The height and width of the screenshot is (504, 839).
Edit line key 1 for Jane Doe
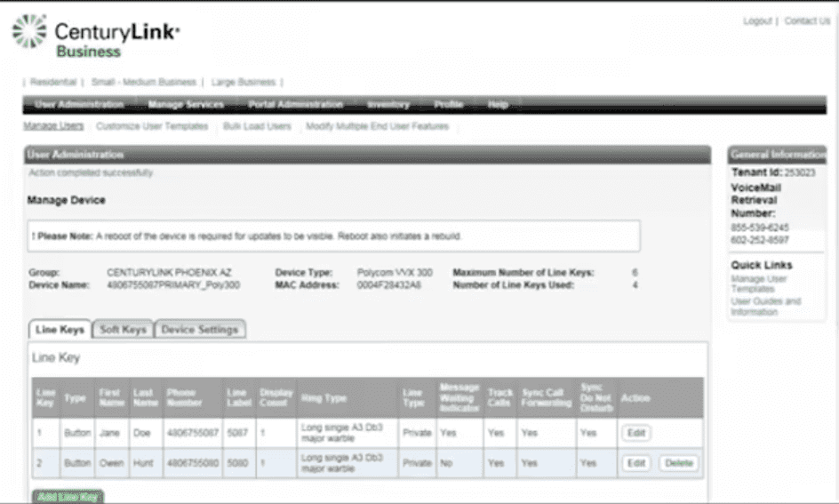[636, 433]
